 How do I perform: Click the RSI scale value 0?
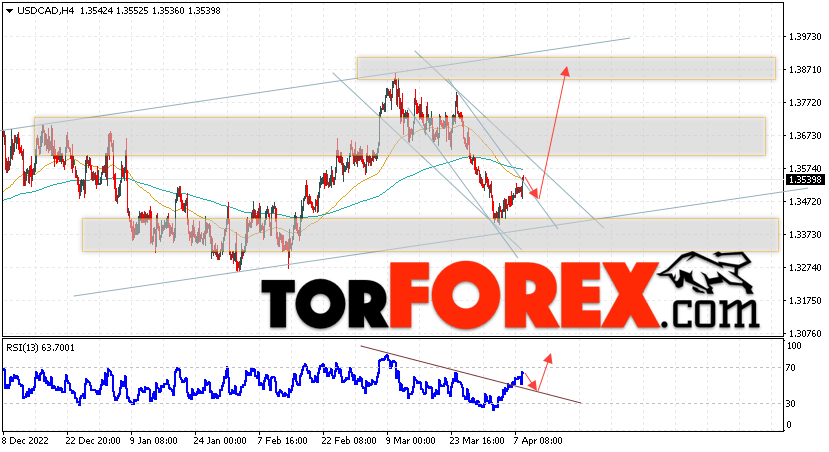click(789, 425)
